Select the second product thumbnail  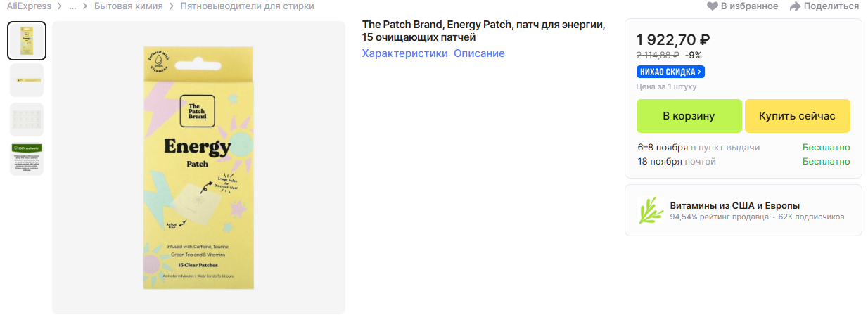coord(27,80)
